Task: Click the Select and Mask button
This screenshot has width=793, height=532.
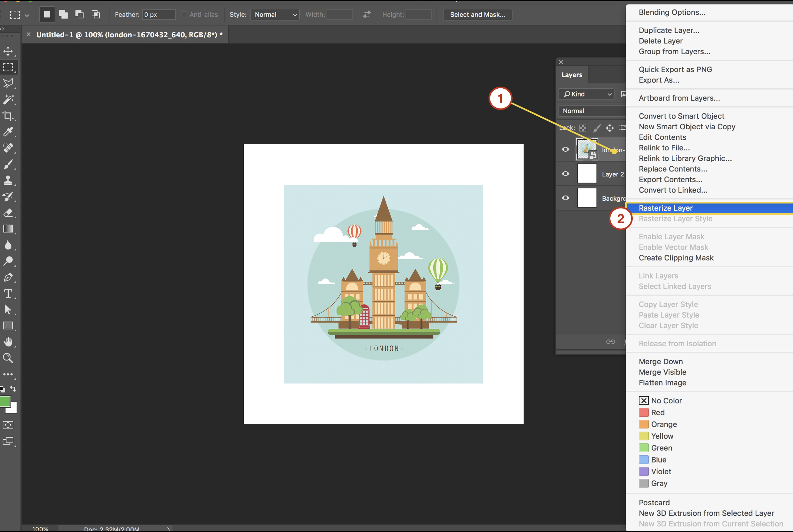Action: pyautogui.click(x=477, y=15)
